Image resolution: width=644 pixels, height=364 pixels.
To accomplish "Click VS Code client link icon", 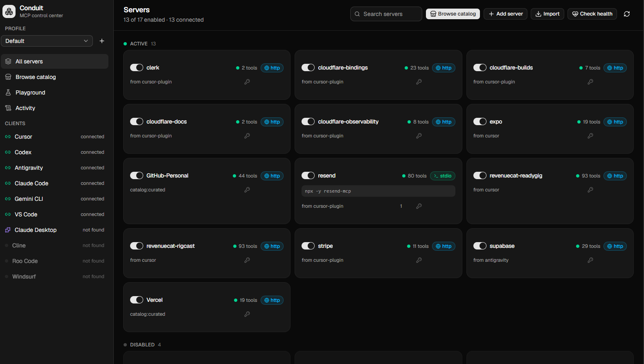I will 8,214.
